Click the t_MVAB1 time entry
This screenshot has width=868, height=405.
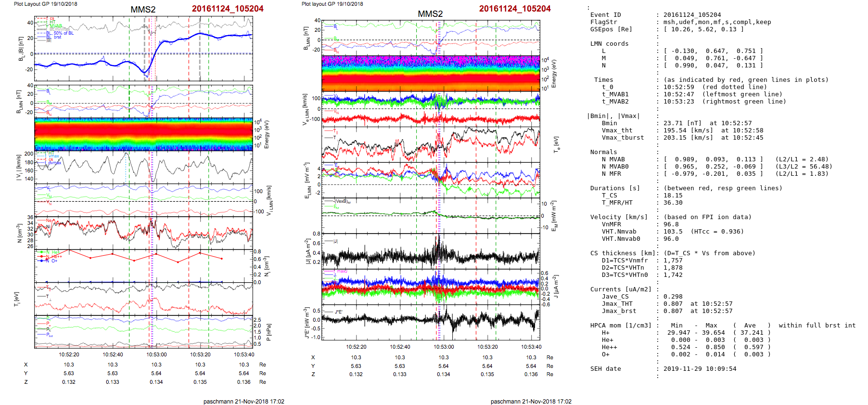[615, 94]
